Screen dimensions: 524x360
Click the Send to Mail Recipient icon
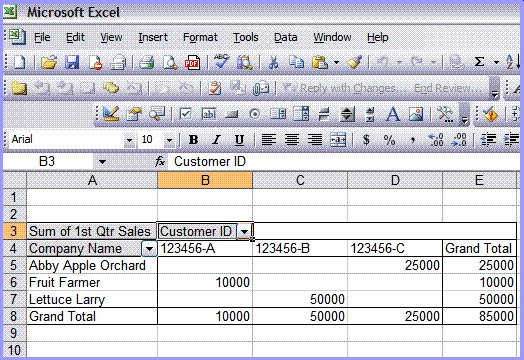coord(261,88)
